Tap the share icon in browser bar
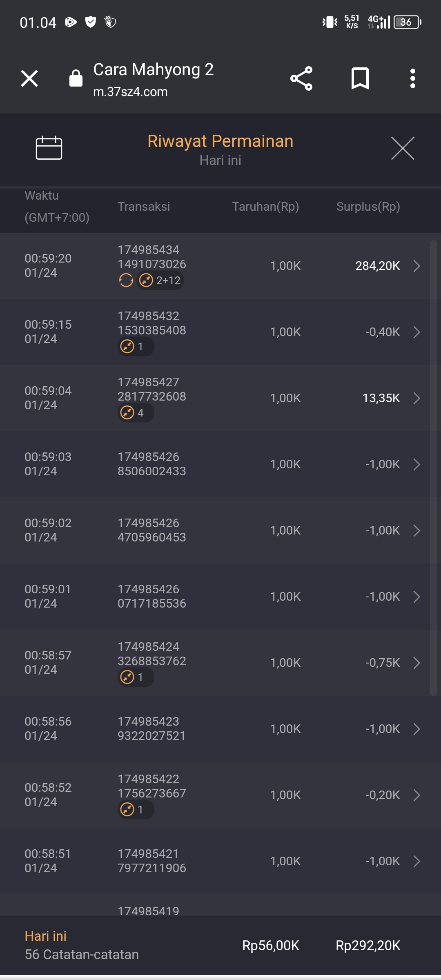This screenshot has width=441, height=980. pos(301,78)
